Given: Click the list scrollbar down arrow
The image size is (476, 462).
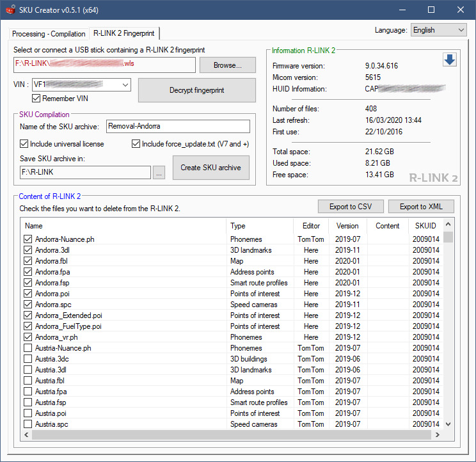Looking at the screenshot, I should (x=448, y=424).
